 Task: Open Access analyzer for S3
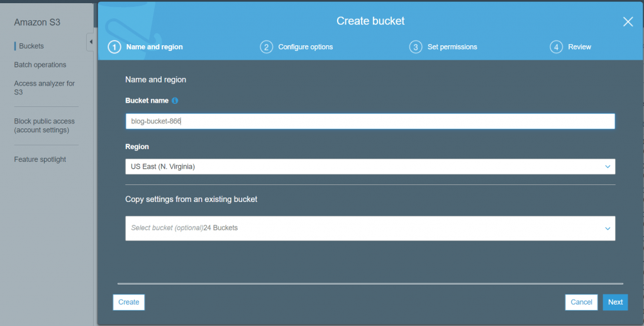point(44,87)
